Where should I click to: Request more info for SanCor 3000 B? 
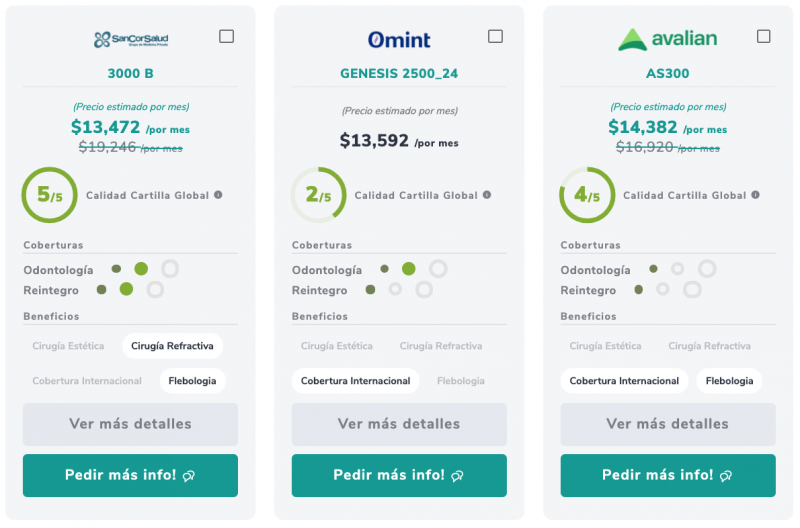tap(130, 475)
